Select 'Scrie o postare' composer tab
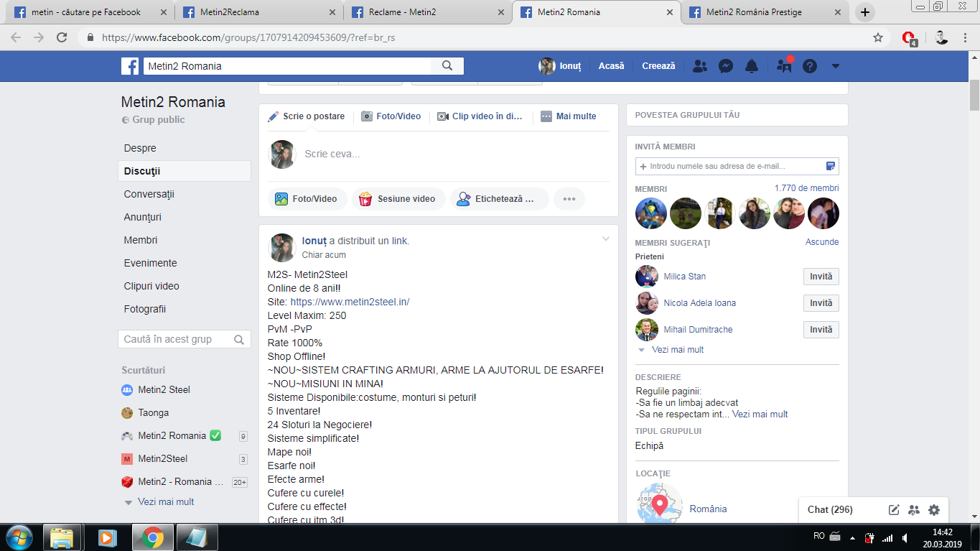Viewport: 980px width, 551px height. [x=307, y=116]
